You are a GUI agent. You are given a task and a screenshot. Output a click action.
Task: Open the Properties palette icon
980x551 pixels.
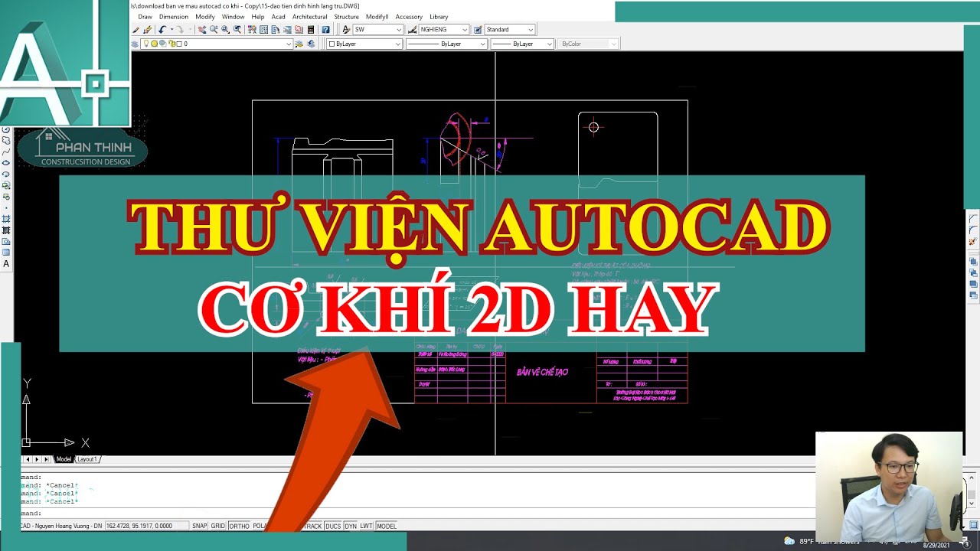(252, 30)
